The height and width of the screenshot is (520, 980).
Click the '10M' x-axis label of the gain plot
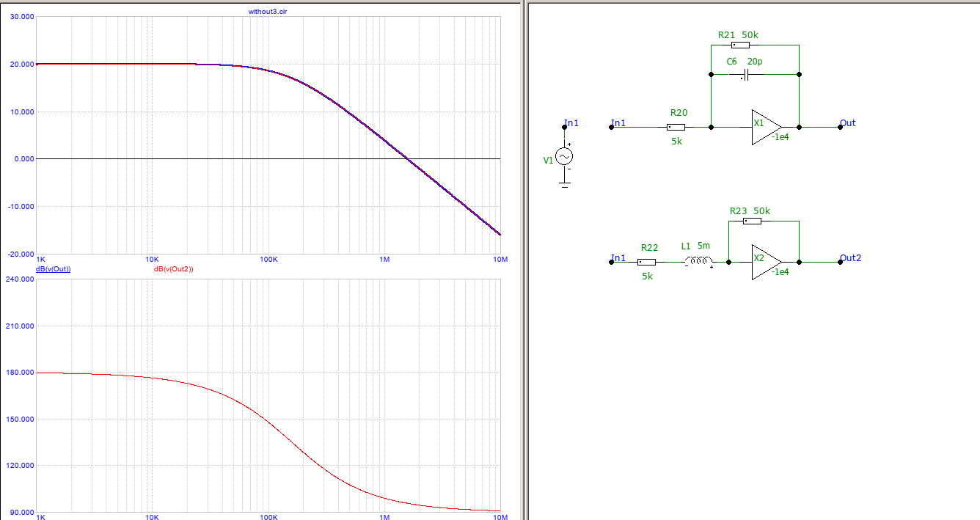pyautogui.click(x=500, y=260)
